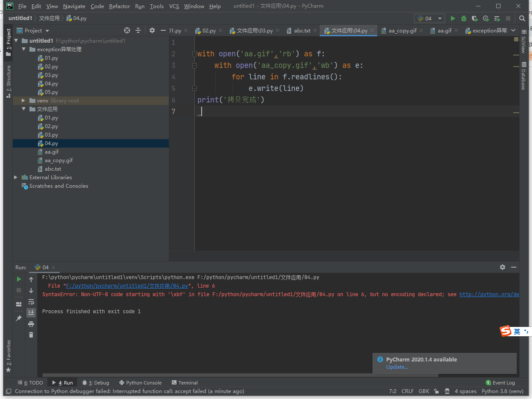Viewport: 532px width, 399px height.
Task: Click the Down the Stack Trace arrow
Action: click(31, 291)
